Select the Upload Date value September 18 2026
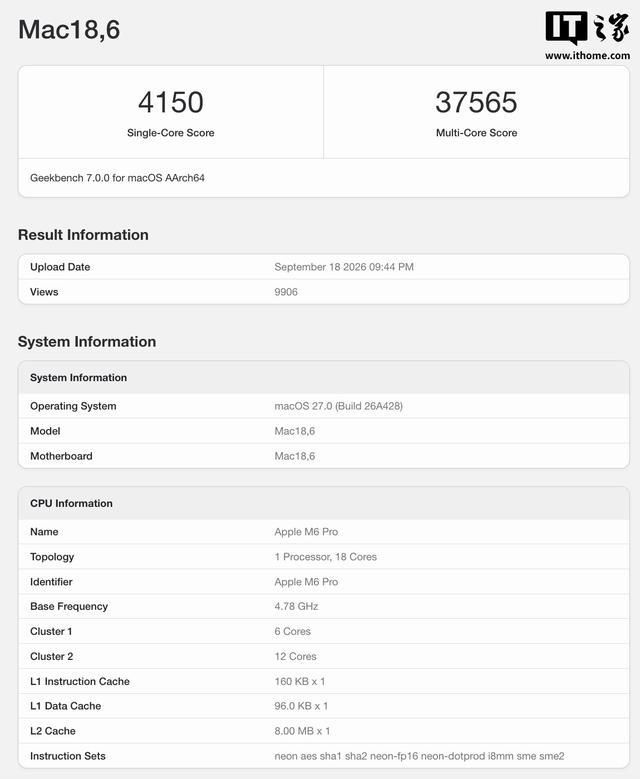Viewport: 640px width, 779px height. tap(344, 267)
